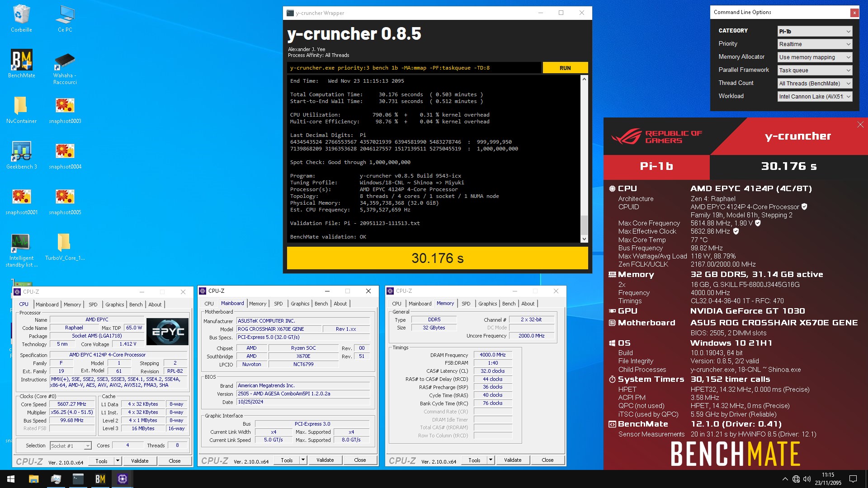Click Tools button in left CPU-Z
The image size is (868, 488).
tap(102, 461)
